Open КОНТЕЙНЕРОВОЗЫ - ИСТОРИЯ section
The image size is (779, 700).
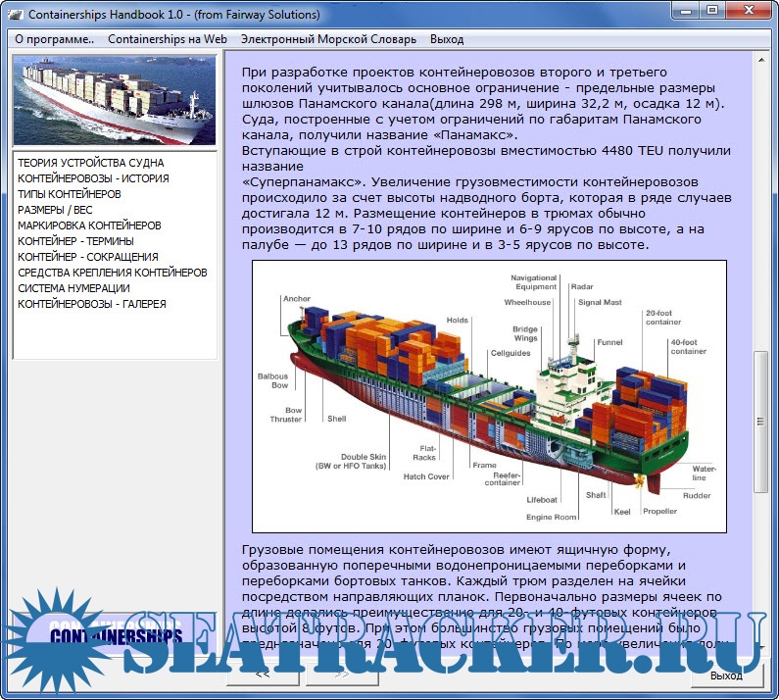coord(93,178)
